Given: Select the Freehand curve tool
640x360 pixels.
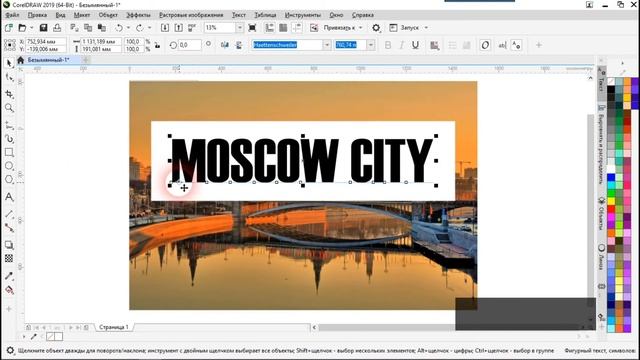Looking at the screenshot, I should pos(9,125).
